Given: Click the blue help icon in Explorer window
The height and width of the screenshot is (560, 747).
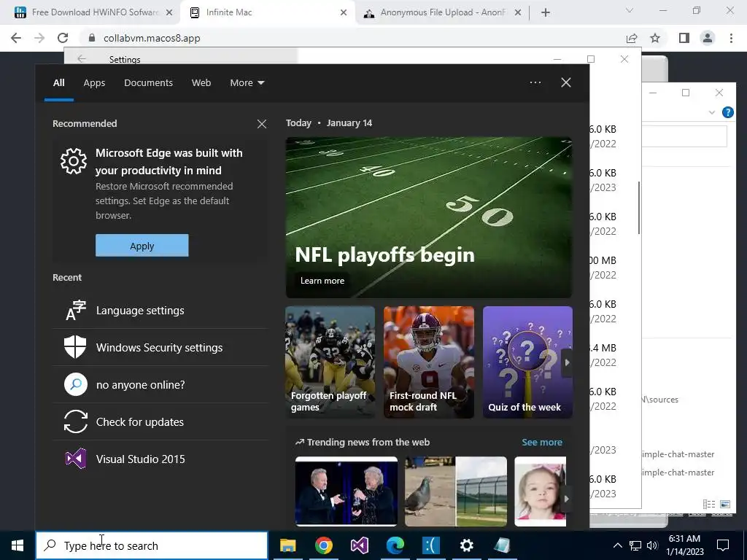Looking at the screenshot, I should (727, 112).
